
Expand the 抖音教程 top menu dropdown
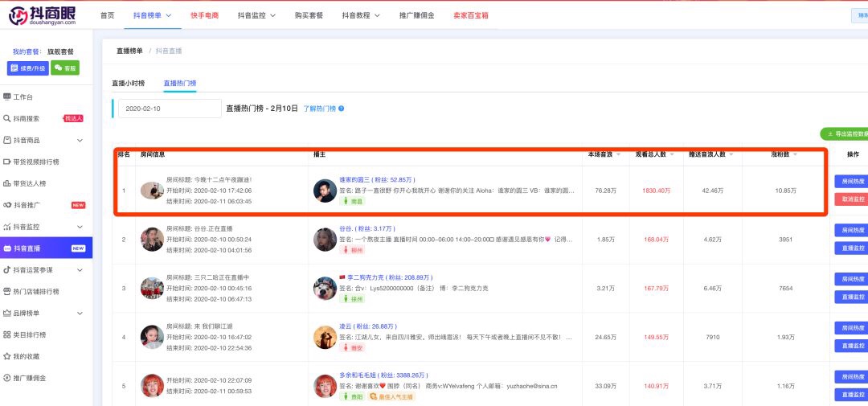click(377, 15)
